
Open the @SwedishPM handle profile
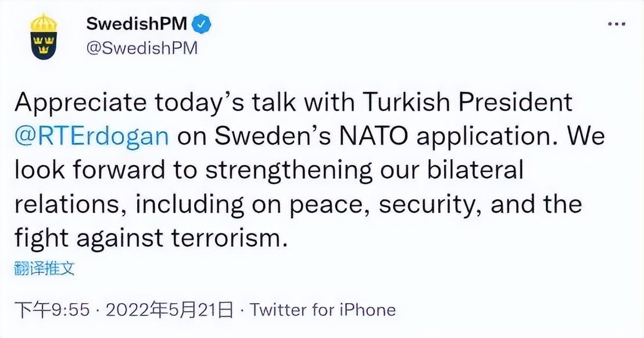click(142, 48)
